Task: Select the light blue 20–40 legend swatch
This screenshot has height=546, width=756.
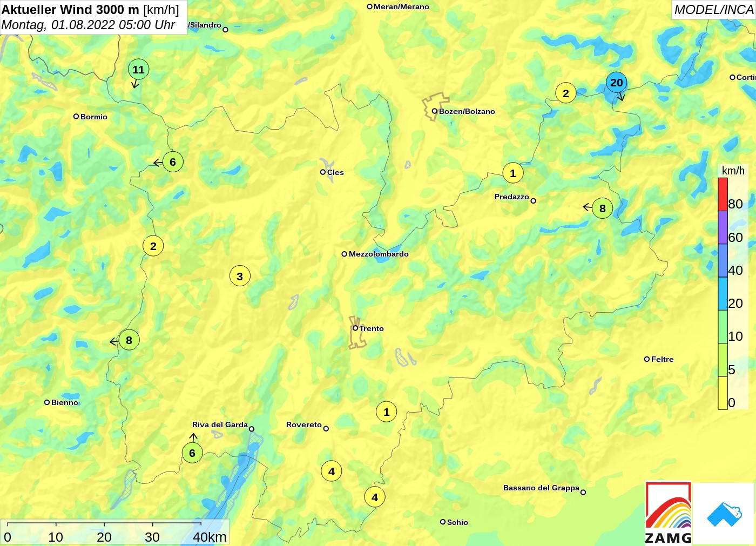Action: pos(723,294)
